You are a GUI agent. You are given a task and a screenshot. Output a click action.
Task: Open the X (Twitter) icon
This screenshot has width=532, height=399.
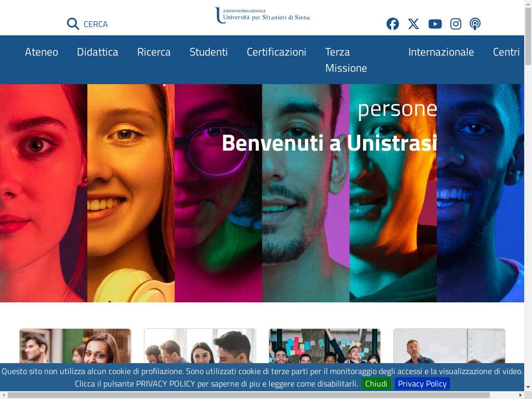(x=414, y=24)
